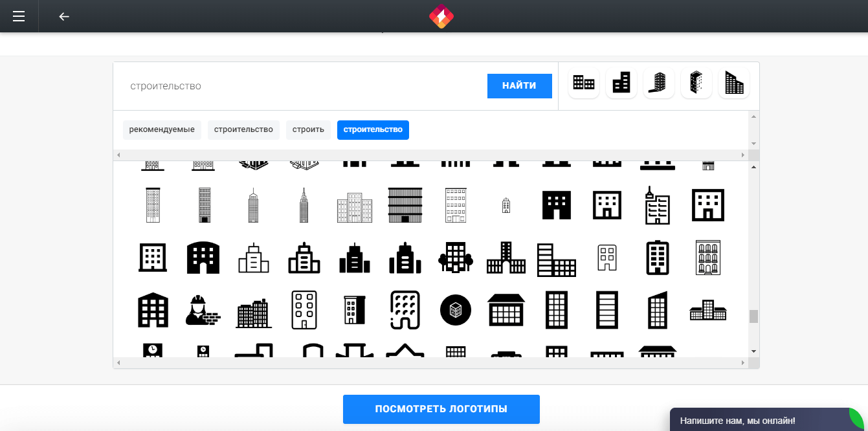
Task: Click 'ПОСМОТРЕТЬ ЛОГОТИПЫ' button
Action: point(441,409)
